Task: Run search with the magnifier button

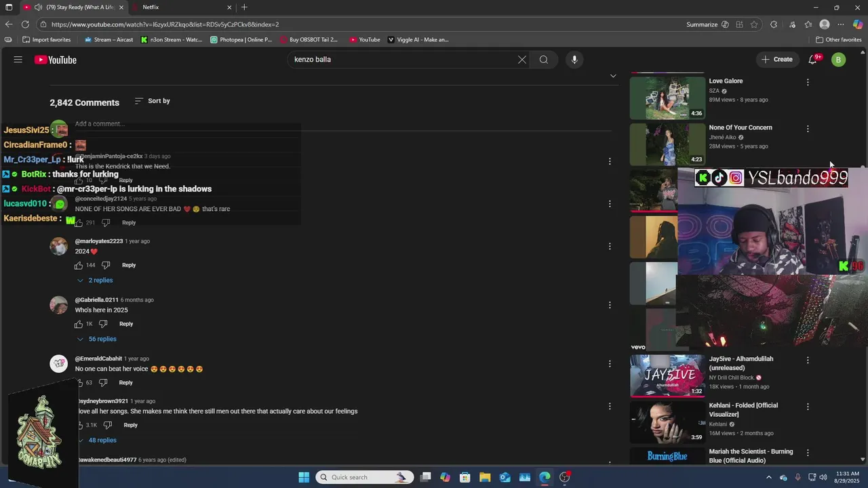Action: coord(544,60)
